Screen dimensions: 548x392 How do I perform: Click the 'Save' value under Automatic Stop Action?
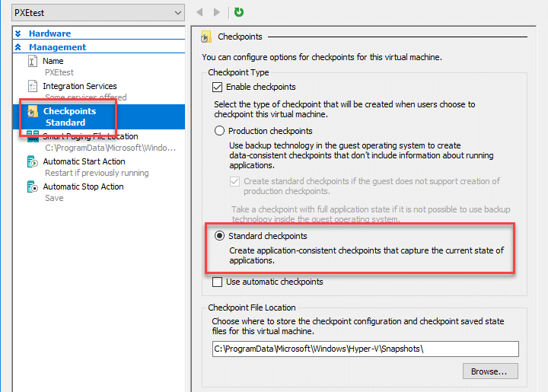tap(54, 198)
